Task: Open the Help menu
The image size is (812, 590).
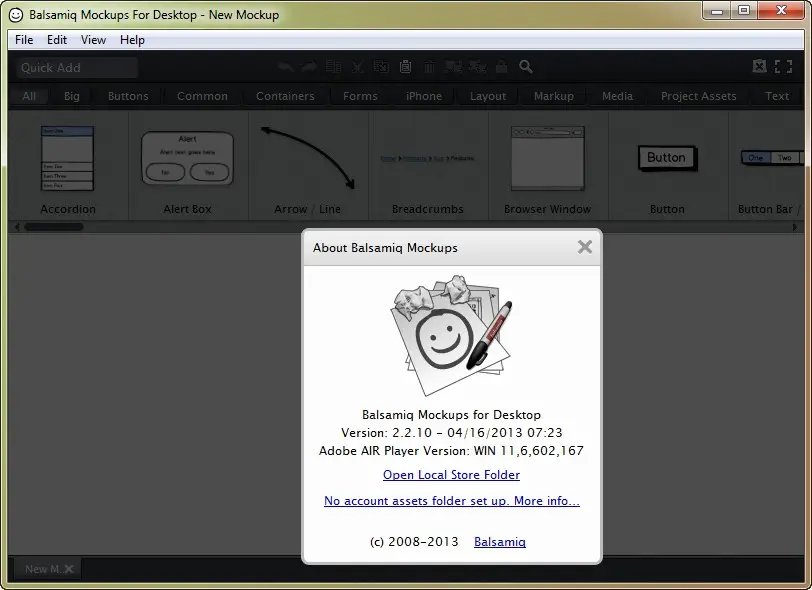Action: tap(132, 40)
